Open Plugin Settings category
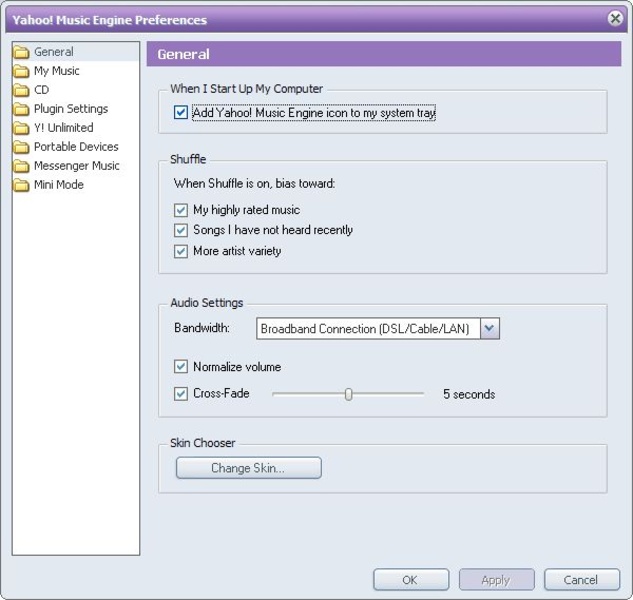 click(x=71, y=109)
